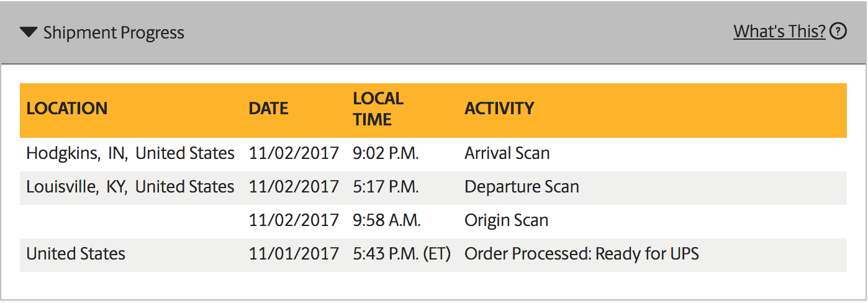Click the 11/01/2017 date cell
Screen dimensions: 868x303
point(294,254)
